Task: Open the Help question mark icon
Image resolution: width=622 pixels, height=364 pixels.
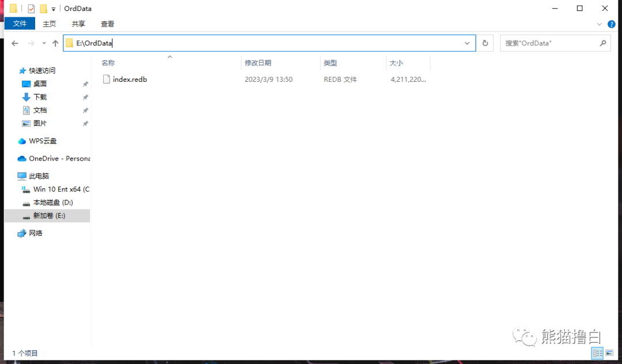Action: click(x=612, y=24)
